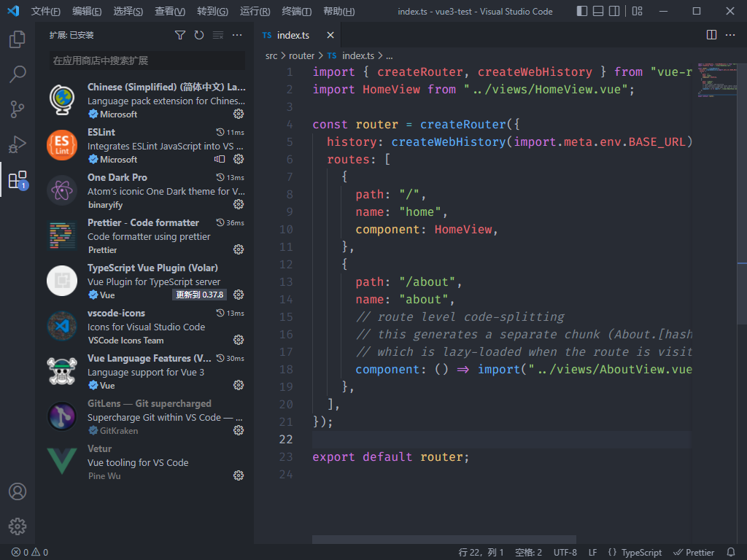Filter the installed extensions list

(x=180, y=35)
